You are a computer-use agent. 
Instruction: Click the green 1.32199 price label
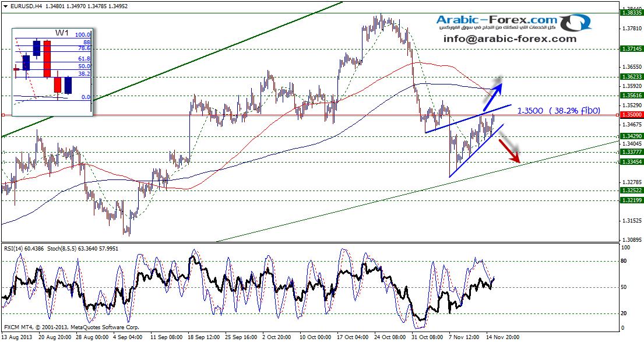tap(632, 200)
